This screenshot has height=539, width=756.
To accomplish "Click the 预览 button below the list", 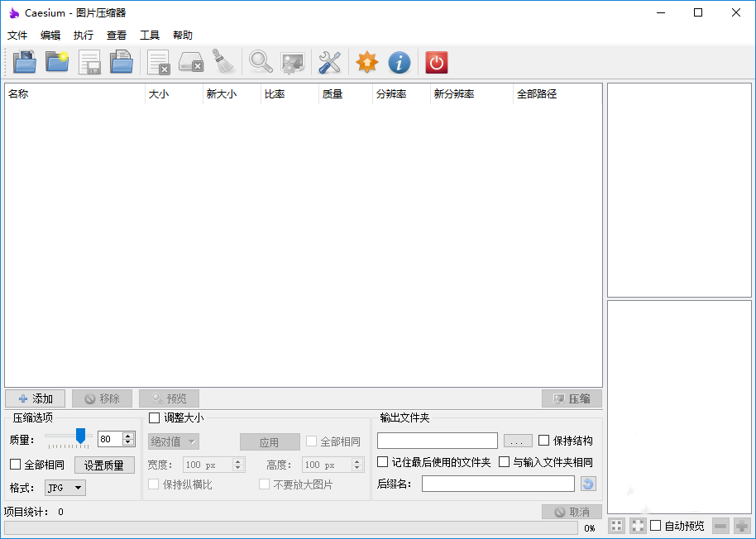I will [x=169, y=398].
